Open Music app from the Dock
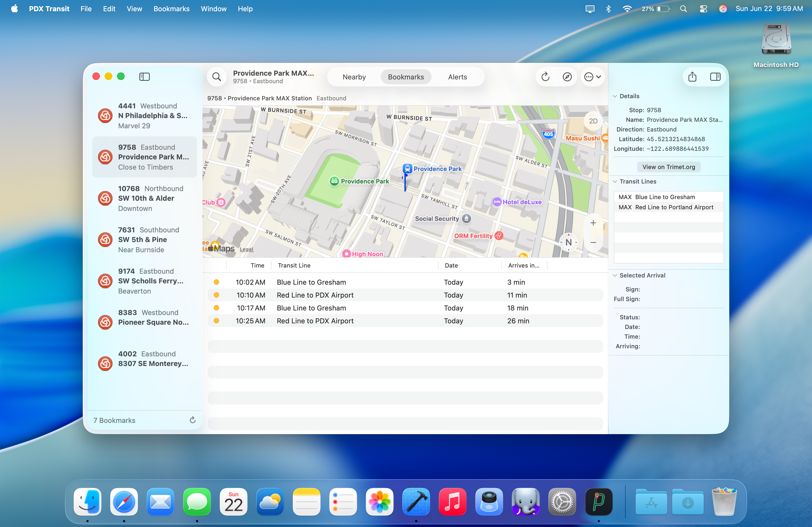This screenshot has height=527, width=812. click(x=452, y=502)
